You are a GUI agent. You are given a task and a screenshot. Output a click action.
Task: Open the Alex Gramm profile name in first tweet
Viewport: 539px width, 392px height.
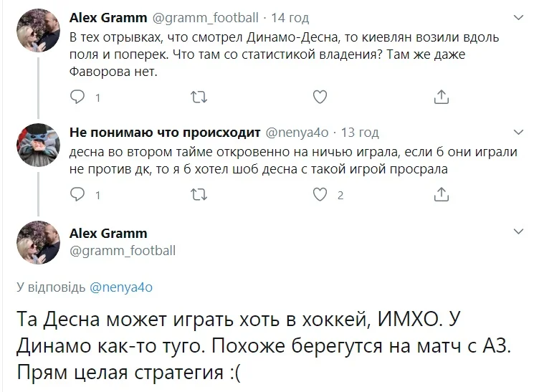point(106,16)
